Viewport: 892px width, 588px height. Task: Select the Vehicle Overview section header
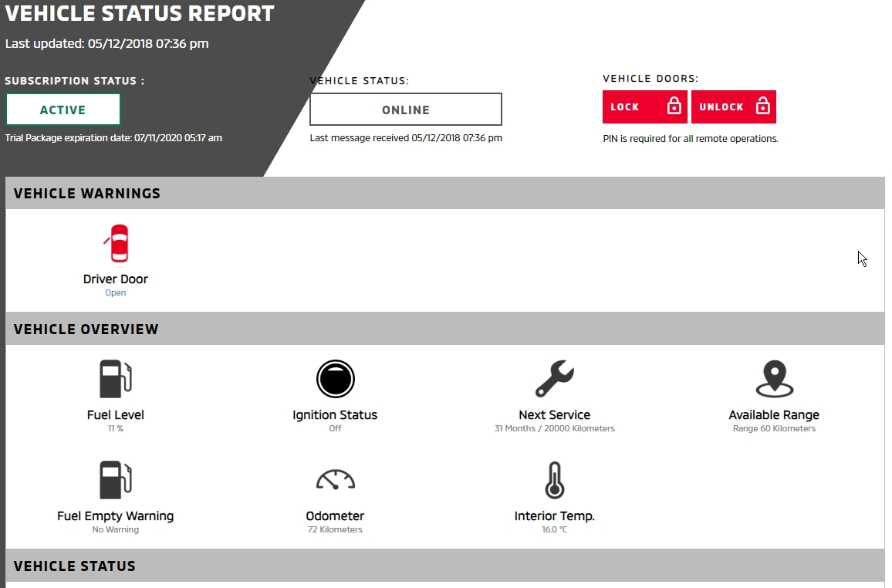pos(445,329)
